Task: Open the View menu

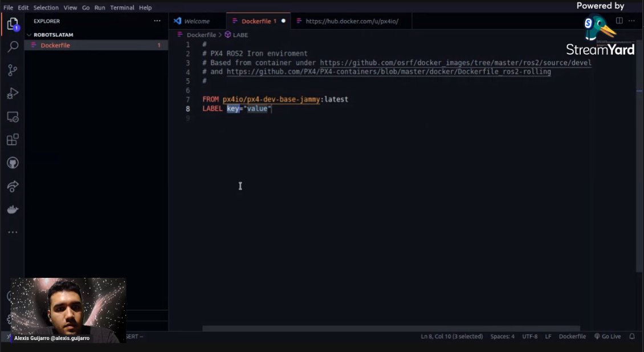Action: (x=70, y=7)
